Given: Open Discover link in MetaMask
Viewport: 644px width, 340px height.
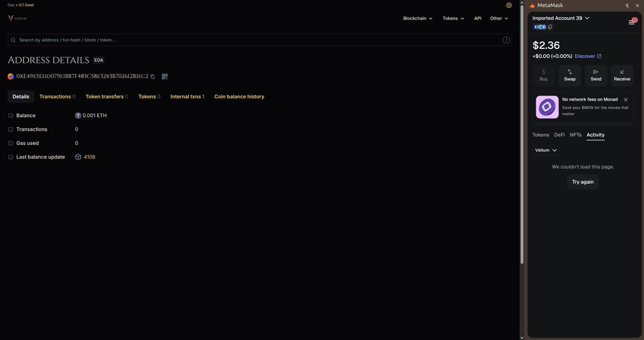Looking at the screenshot, I should point(588,56).
